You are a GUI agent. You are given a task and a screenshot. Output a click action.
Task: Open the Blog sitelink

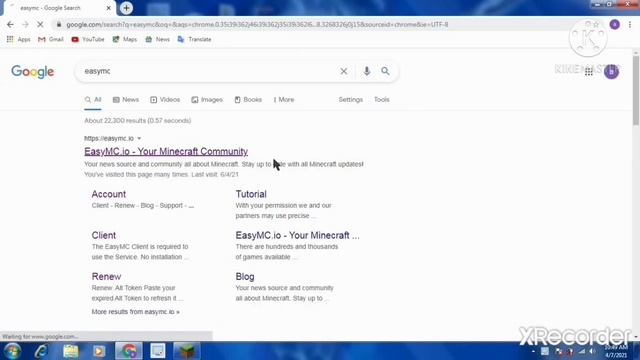click(245, 277)
